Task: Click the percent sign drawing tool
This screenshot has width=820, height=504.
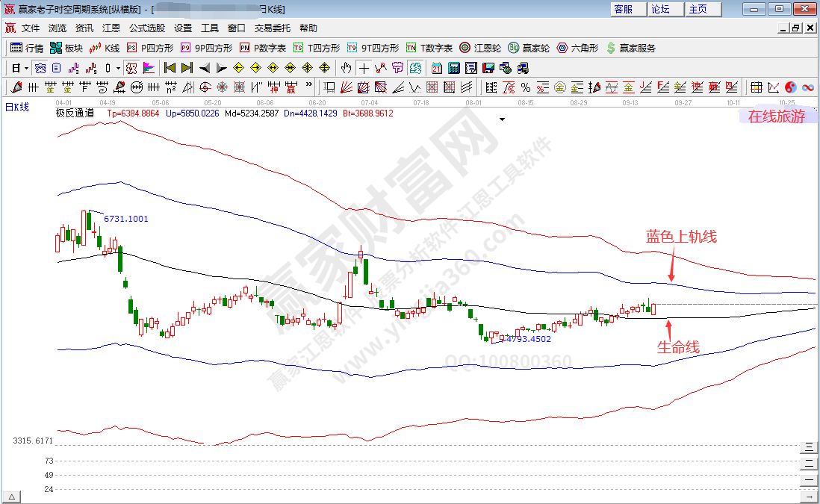Action: 525,87
